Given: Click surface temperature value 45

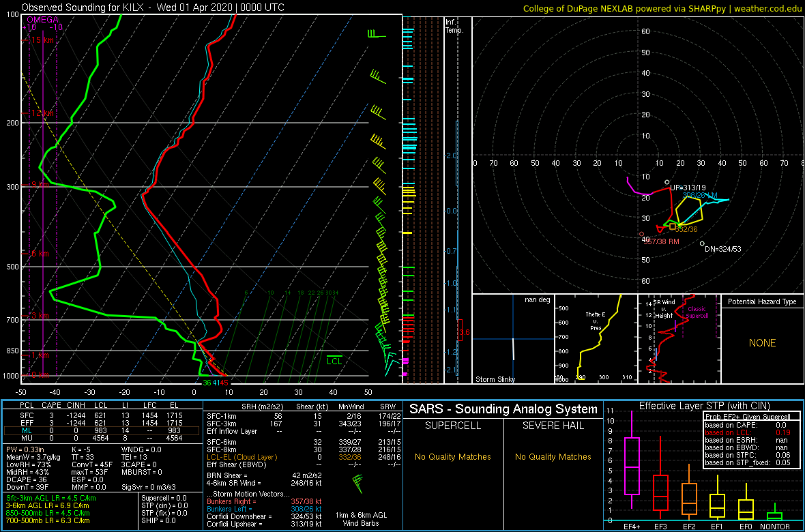Looking at the screenshot, I should click(224, 383).
